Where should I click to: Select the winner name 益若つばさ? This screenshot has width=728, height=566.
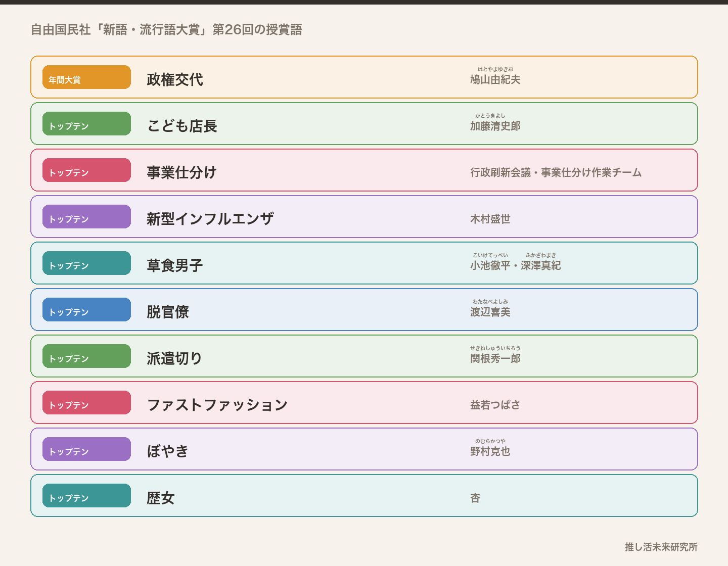(x=495, y=405)
